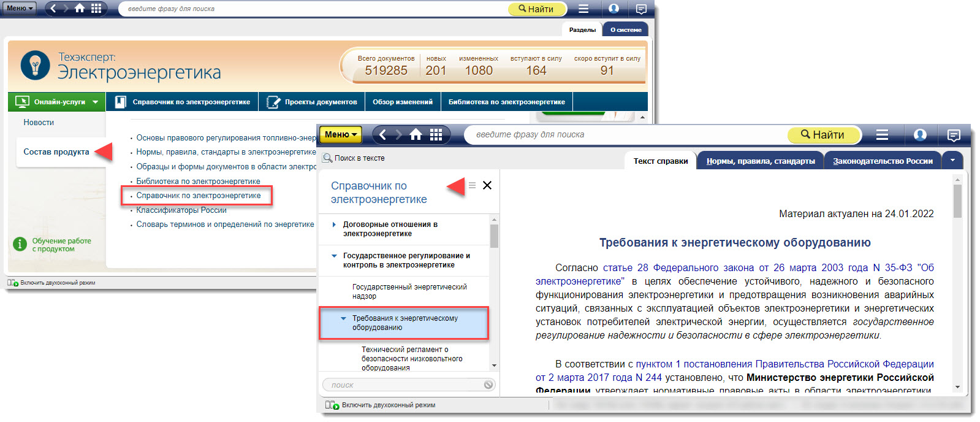
Task: Open the Законодательство России tab
Action: pos(883,161)
